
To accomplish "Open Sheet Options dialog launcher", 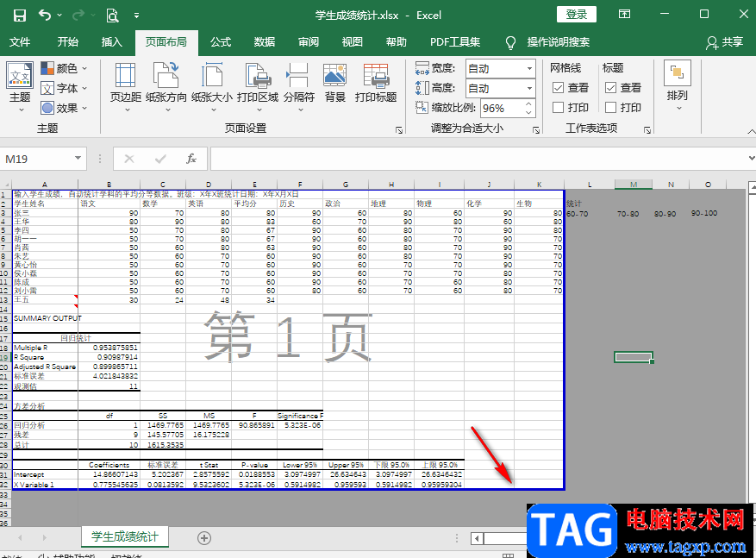I will coord(647,129).
